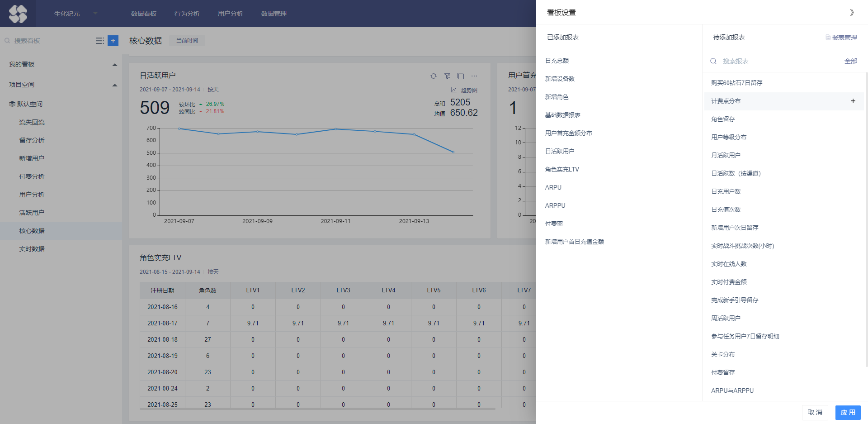Click the 日活跃用户 date range text
Screen dimensions: 868x424
click(x=170, y=90)
